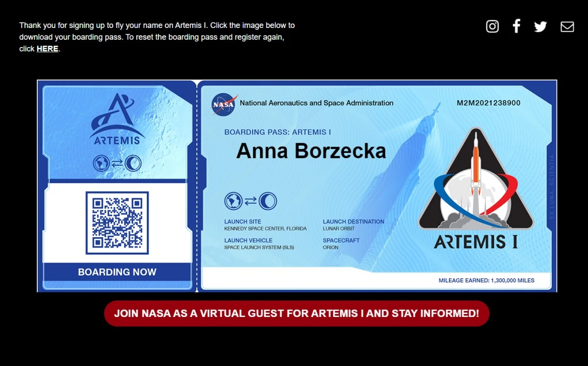Viewport: 588px width, 366px height.
Task: Click the name Anna Borzecka
Action: pyautogui.click(x=311, y=151)
